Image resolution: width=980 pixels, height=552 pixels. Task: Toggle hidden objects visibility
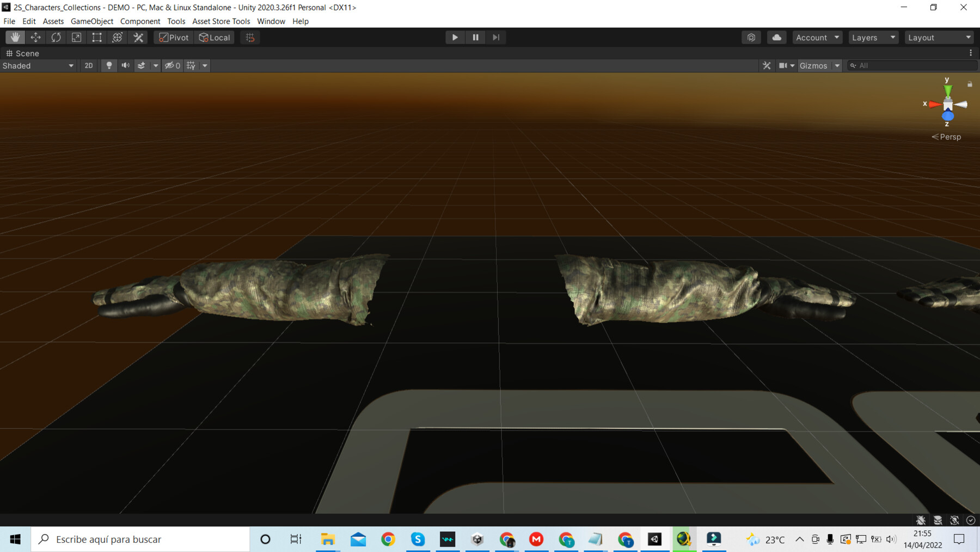pyautogui.click(x=173, y=65)
